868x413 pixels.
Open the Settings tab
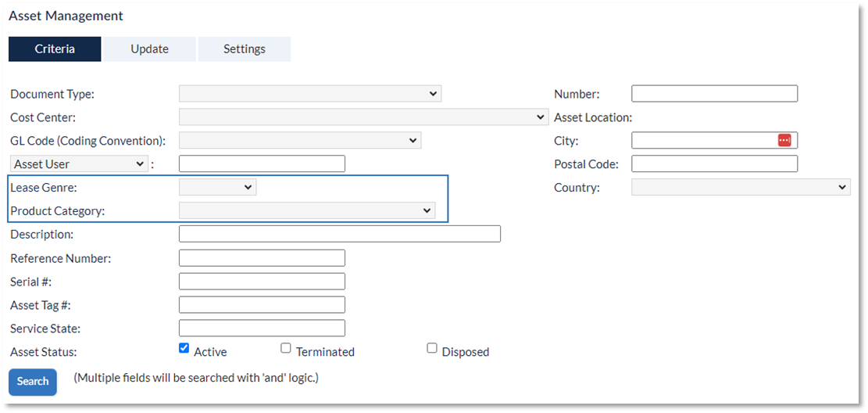click(x=244, y=48)
